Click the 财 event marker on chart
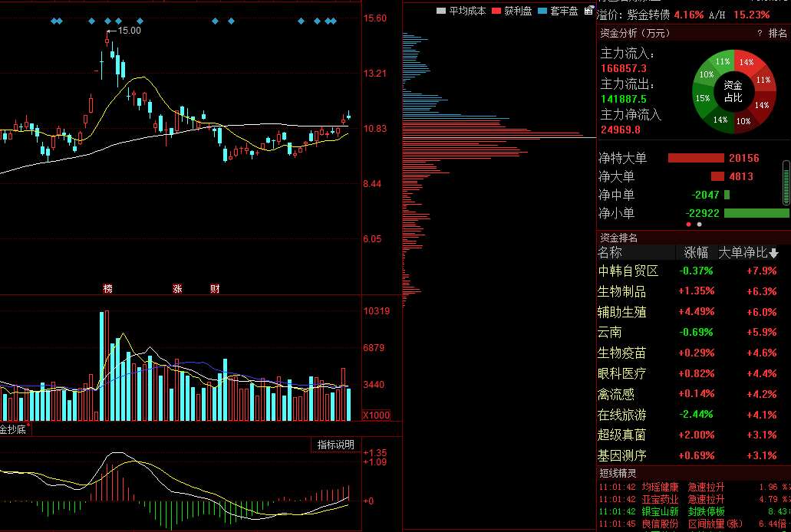Viewport: 791px width, 532px height. [x=215, y=289]
